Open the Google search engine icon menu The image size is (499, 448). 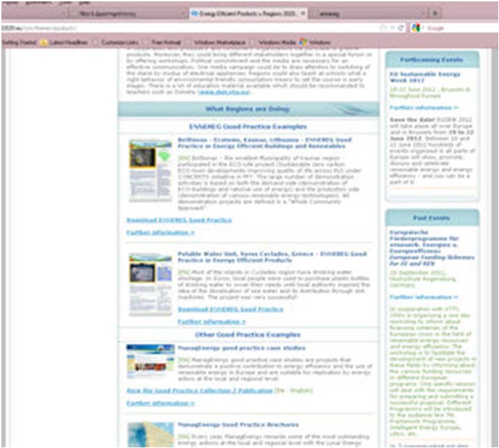pyautogui.click(x=416, y=28)
